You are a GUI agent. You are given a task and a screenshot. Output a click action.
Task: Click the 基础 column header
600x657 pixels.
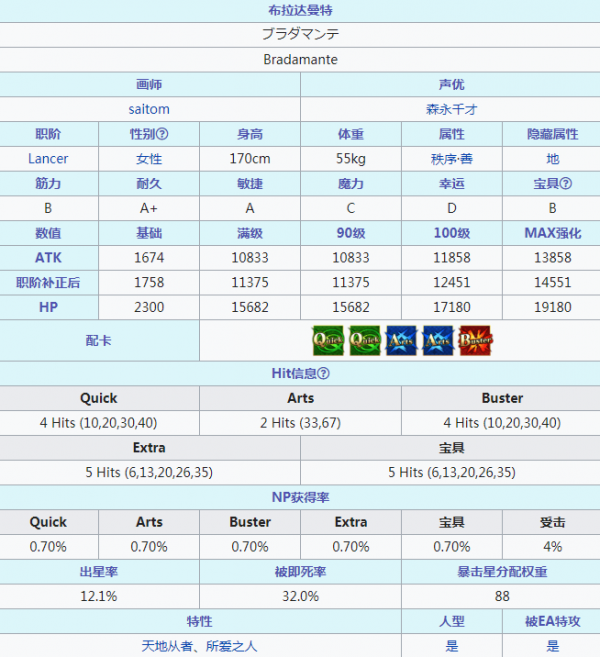pos(149,233)
